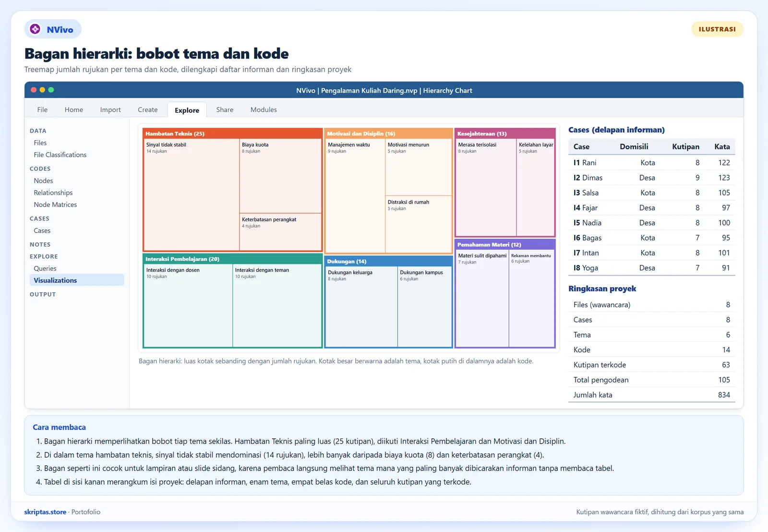Select the Dukungan keluarga code box
The width and height of the screenshot is (768, 532).
click(x=362, y=307)
